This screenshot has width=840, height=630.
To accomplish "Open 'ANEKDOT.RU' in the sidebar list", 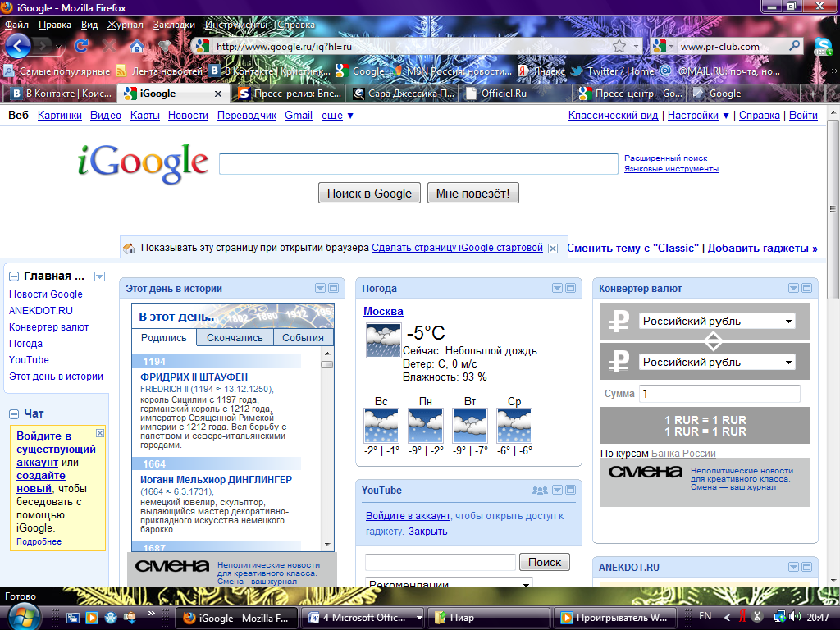I will (x=41, y=311).
